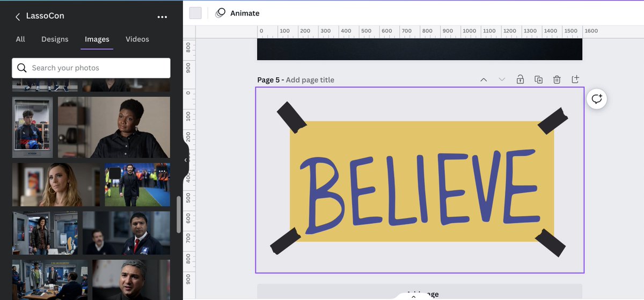Open the page background color swatch
Screen dimensions: 644x300
point(195,13)
